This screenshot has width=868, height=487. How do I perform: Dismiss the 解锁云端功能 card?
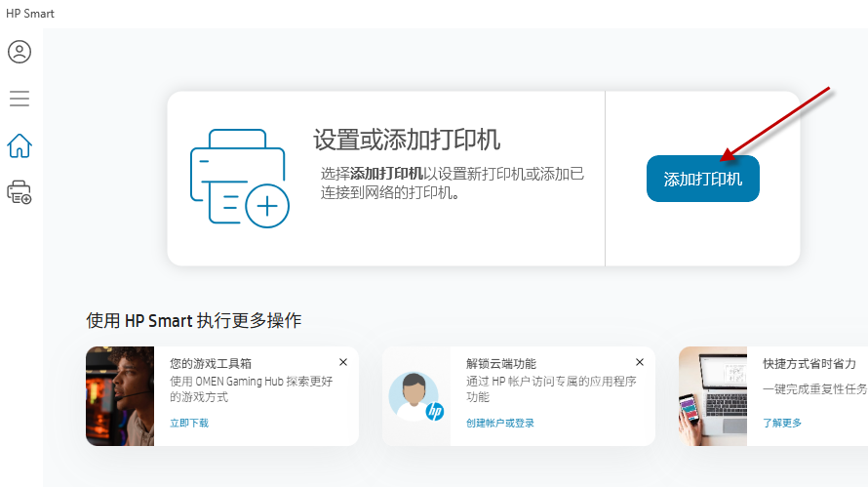click(640, 362)
